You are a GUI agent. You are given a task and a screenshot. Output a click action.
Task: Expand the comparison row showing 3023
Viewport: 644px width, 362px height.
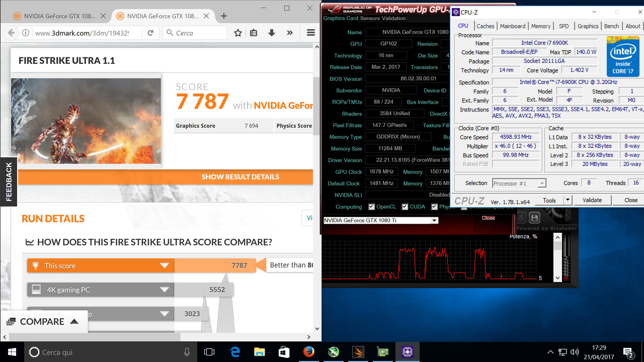coord(164,314)
